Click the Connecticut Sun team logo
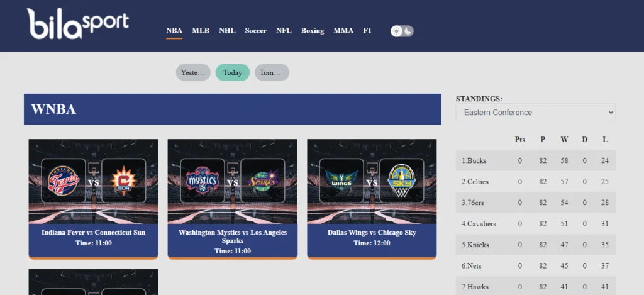 pyautogui.click(x=124, y=181)
